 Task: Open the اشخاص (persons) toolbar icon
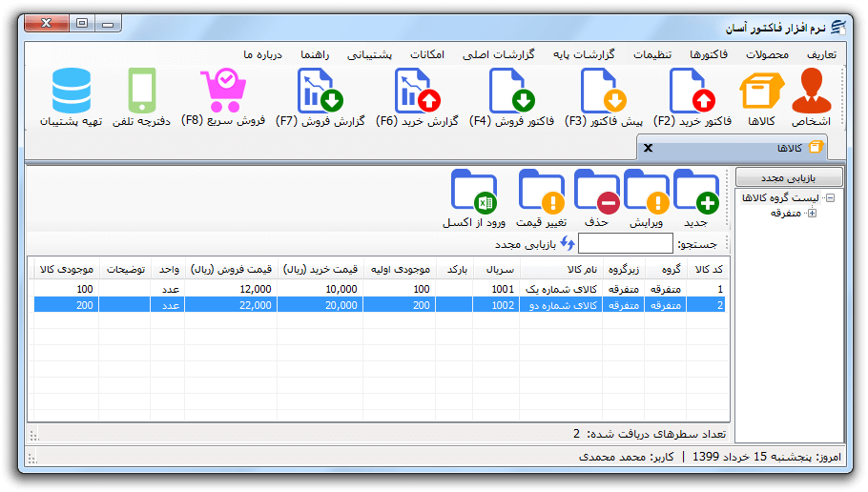811,97
